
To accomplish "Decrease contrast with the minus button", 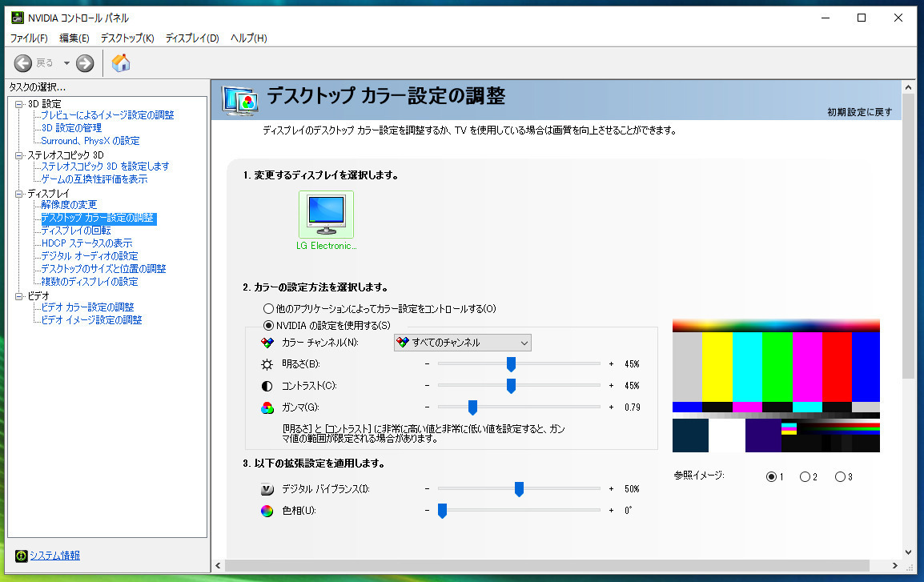I will (428, 386).
